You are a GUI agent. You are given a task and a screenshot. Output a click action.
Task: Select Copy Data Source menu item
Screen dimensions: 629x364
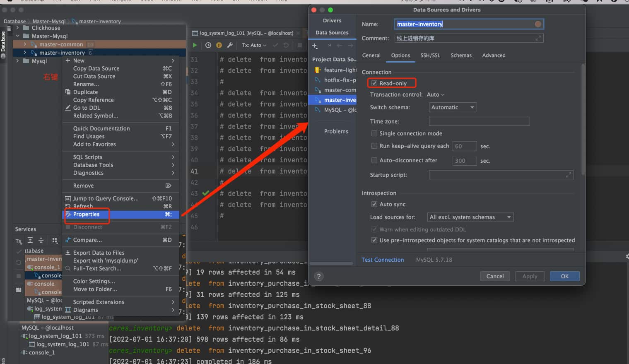[x=120, y=68]
